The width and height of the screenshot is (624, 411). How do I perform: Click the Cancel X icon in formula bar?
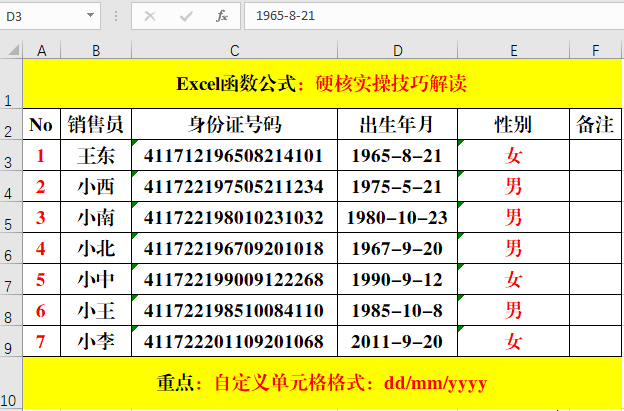(x=150, y=16)
